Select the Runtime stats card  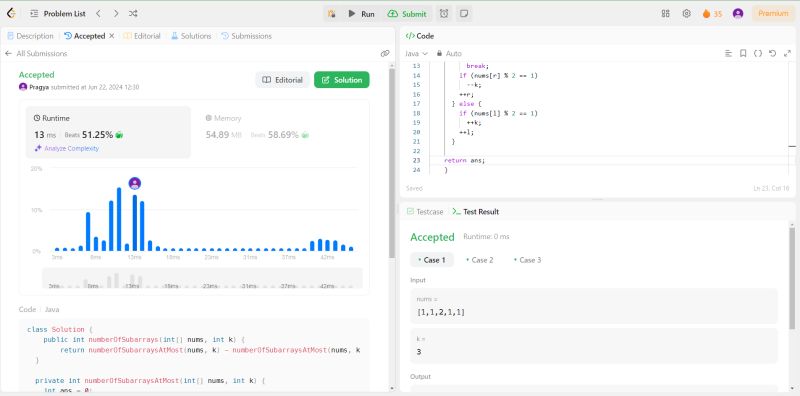108,132
